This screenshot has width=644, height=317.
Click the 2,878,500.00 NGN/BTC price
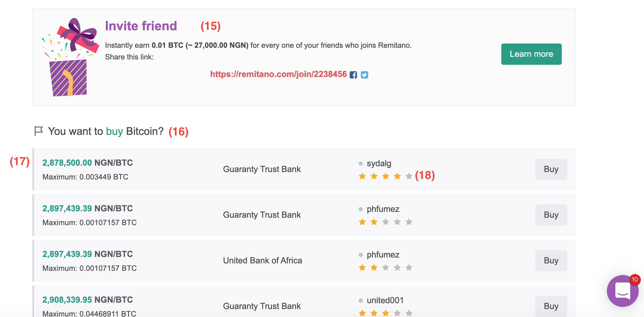click(88, 163)
